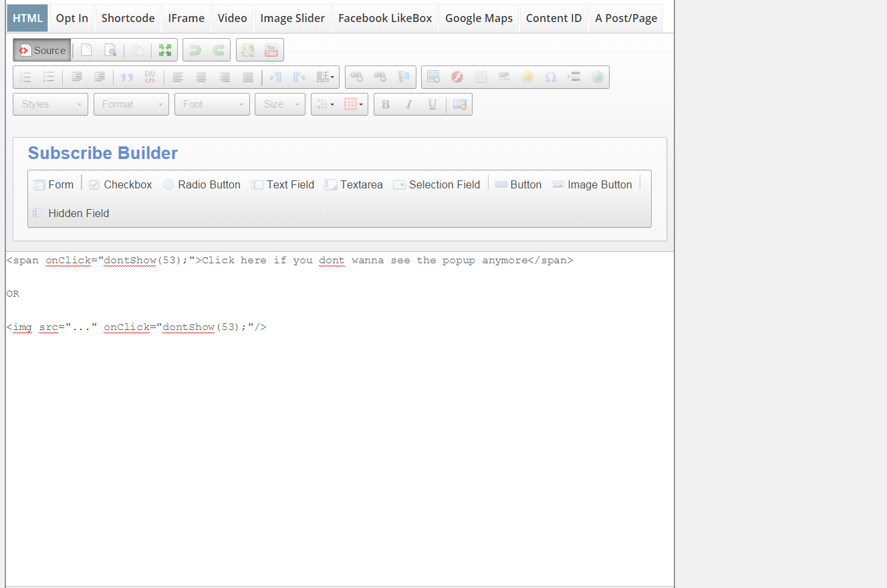Insert a Radio Button form element

coord(201,185)
